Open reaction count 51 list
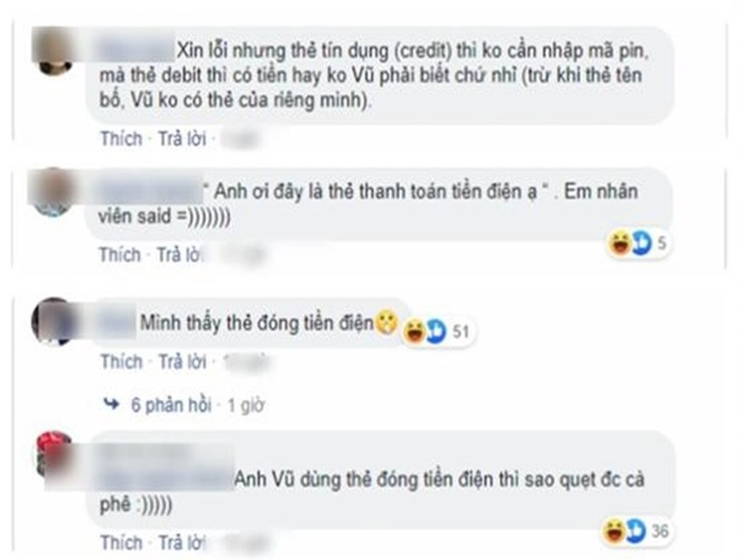739x560 pixels. pos(460,332)
